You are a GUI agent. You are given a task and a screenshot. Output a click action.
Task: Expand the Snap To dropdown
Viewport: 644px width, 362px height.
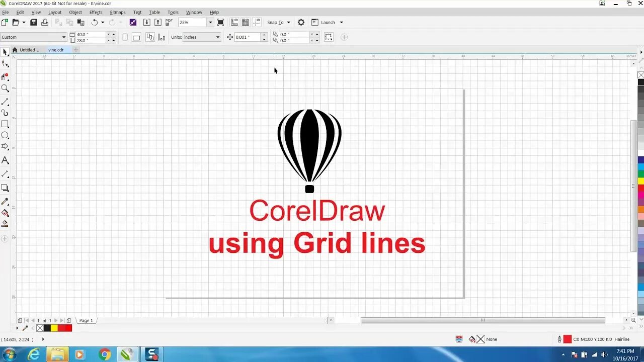[x=288, y=23]
